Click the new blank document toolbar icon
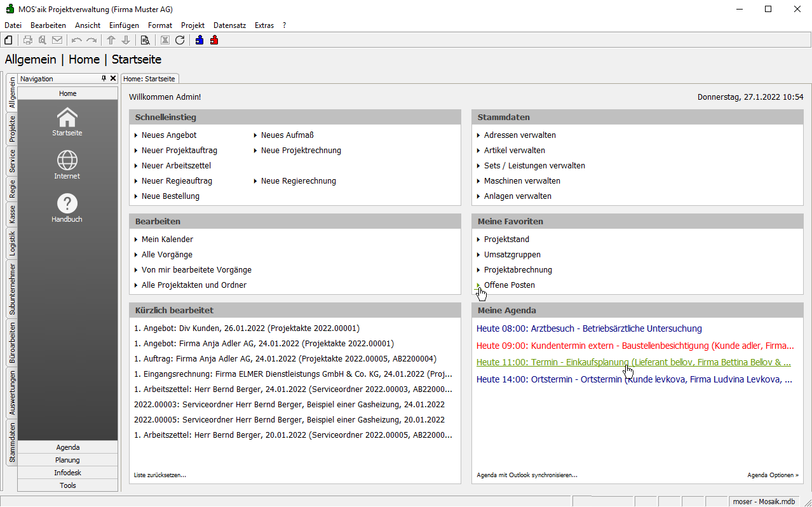This screenshot has height=507, width=812. pos(9,40)
